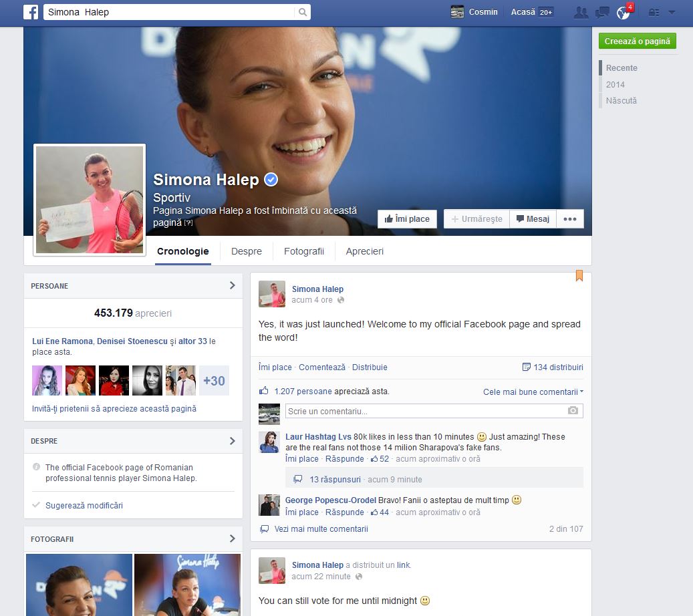The height and width of the screenshot is (616, 693).
Task: Open account dropdown arrow in top bar
Action: pyautogui.click(x=672, y=12)
